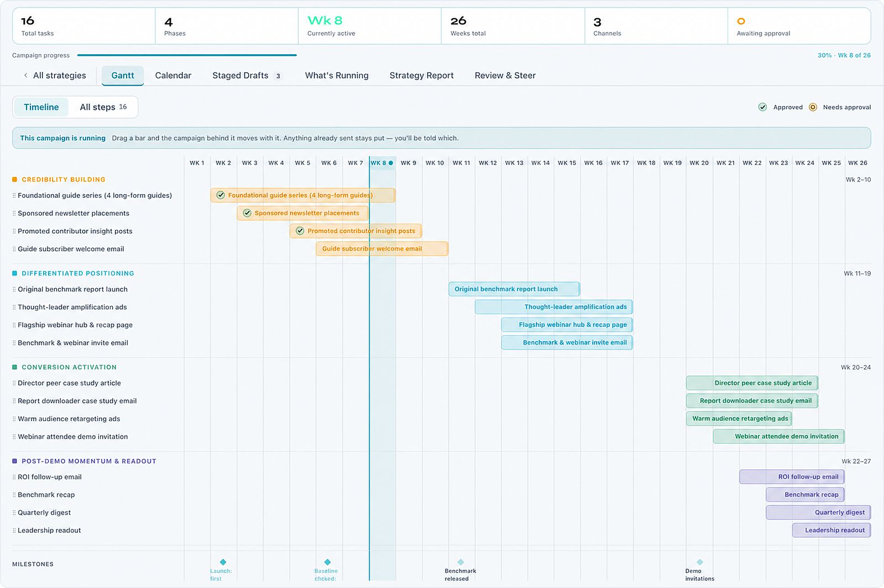Select the Benchmark & webinar invite email bar

(567, 342)
